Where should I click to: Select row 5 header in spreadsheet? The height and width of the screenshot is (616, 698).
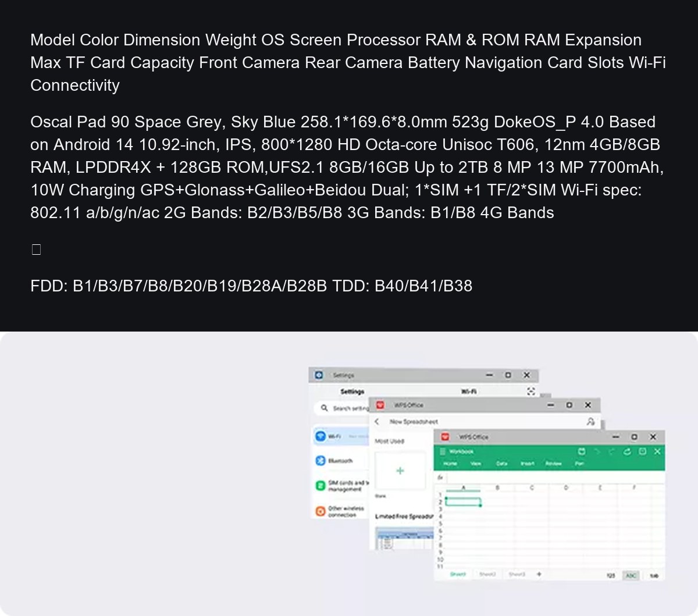[440, 524]
